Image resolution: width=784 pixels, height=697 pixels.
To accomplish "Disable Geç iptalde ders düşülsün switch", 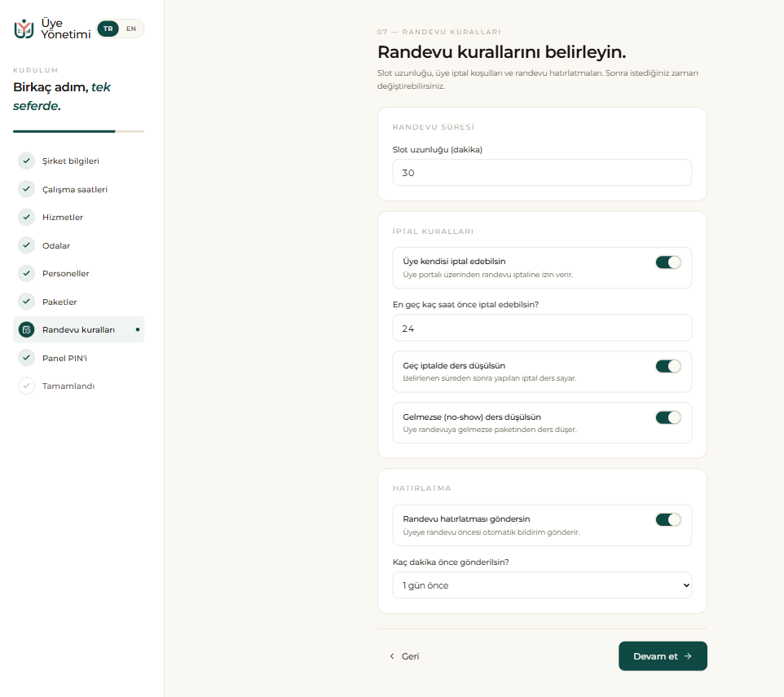I will pos(668,367).
